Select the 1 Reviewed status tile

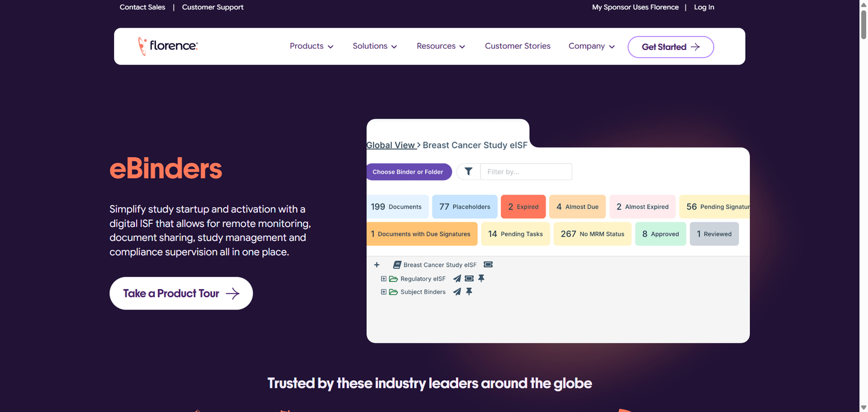click(x=714, y=234)
